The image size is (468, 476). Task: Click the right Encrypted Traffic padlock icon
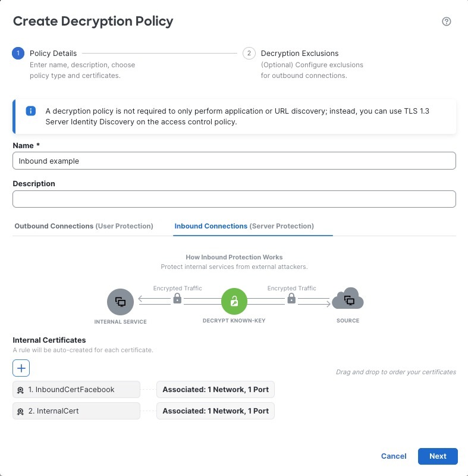point(291,297)
